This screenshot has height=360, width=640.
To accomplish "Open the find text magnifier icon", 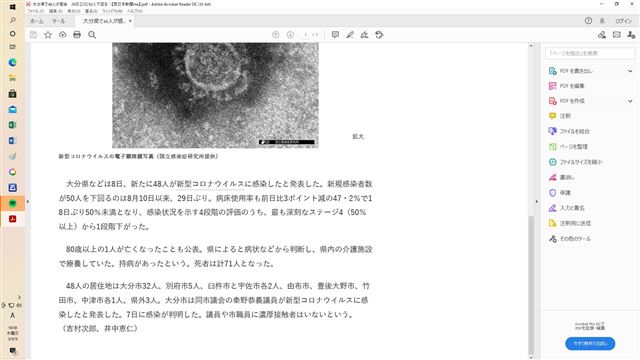I will pyautogui.click(x=92, y=35).
